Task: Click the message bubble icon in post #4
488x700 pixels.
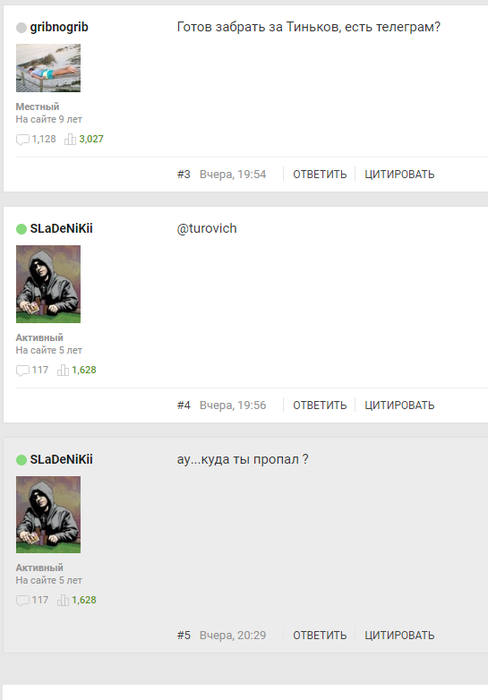Action: [x=22, y=370]
